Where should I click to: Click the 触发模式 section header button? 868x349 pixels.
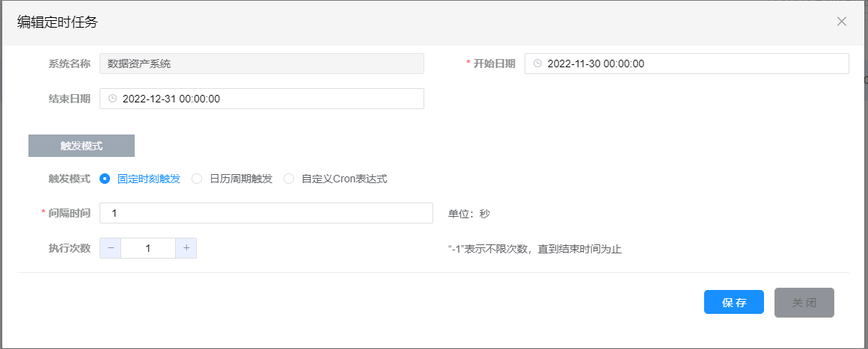pyautogui.click(x=82, y=146)
